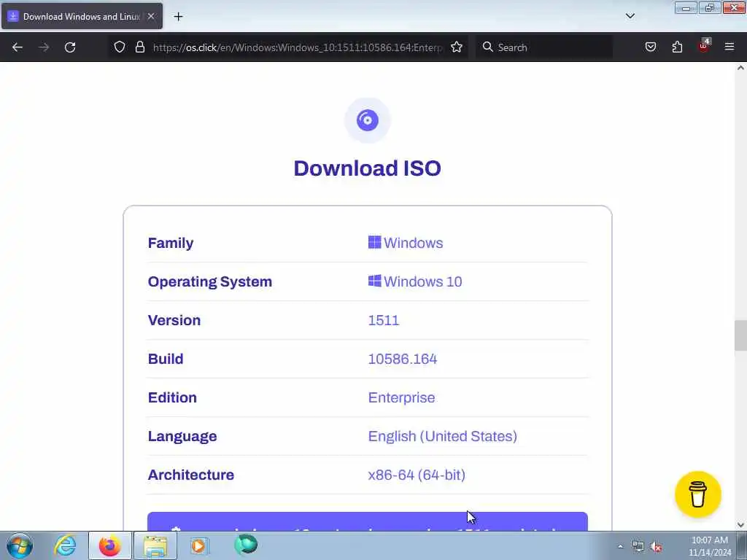Open the Firefox hamburger menu
This screenshot has height=560, width=747.
(729, 47)
